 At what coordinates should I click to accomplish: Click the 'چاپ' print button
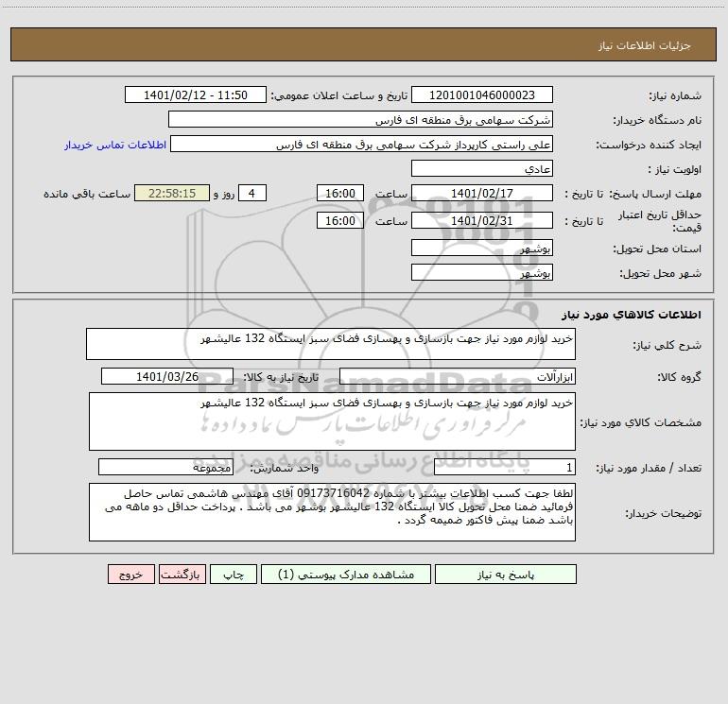point(234,575)
